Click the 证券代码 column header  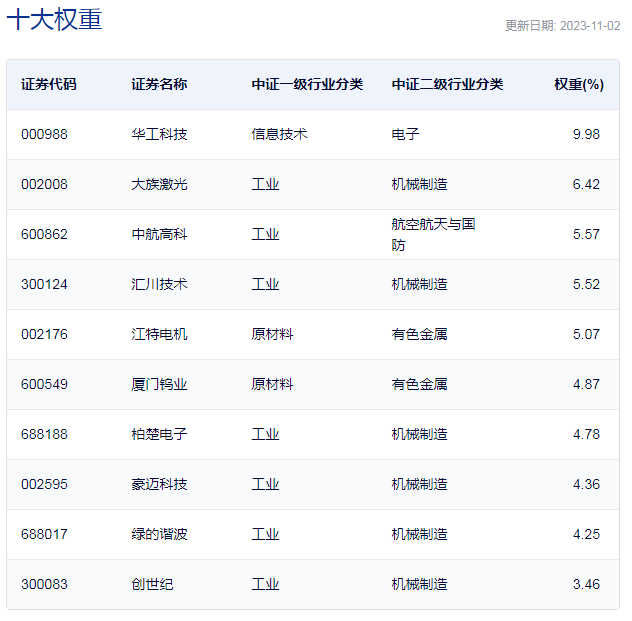coord(48,84)
